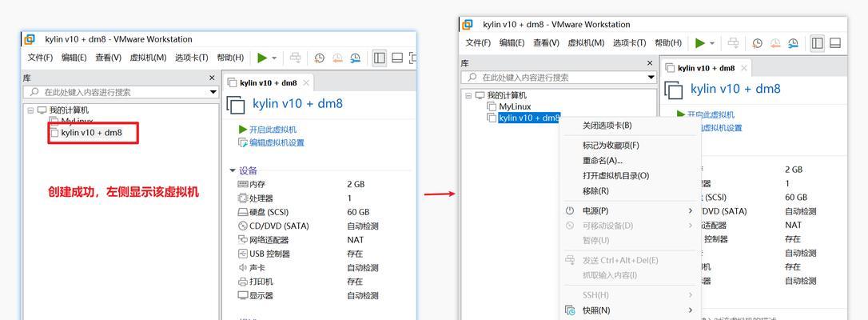Choose 标记为收藏项(F) in context menu
Image resolution: width=868 pixels, height=320 pixels.
click(611, 146)
